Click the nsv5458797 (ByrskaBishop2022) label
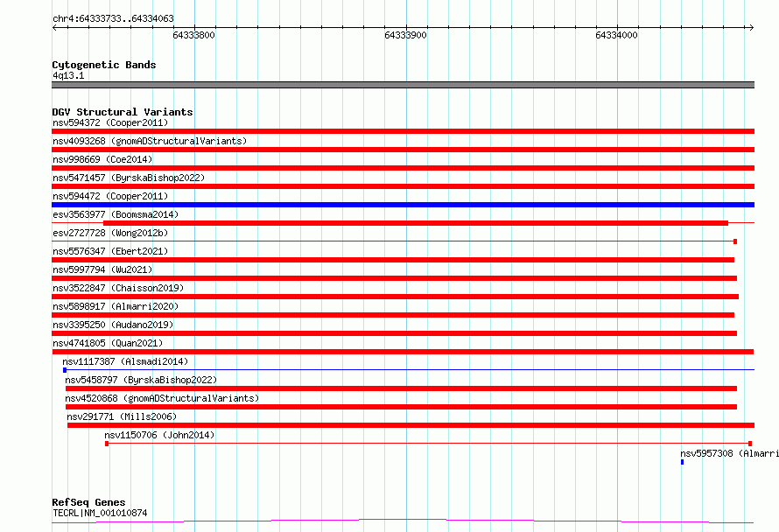The image size is (779, 532). click(141, 380)
